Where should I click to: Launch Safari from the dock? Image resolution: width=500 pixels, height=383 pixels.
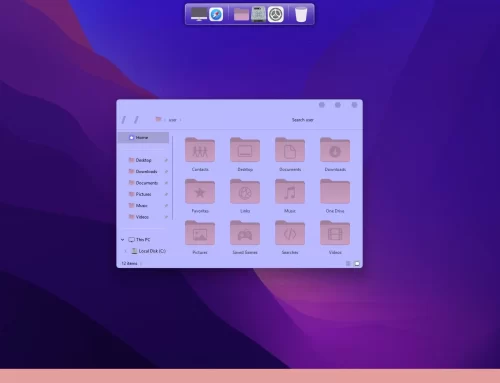[216, 14]
